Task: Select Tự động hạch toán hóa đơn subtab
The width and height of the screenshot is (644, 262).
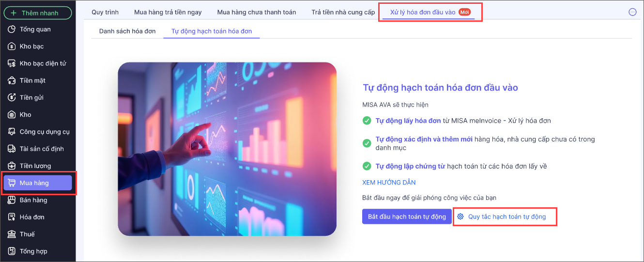Action: point(212,31)
